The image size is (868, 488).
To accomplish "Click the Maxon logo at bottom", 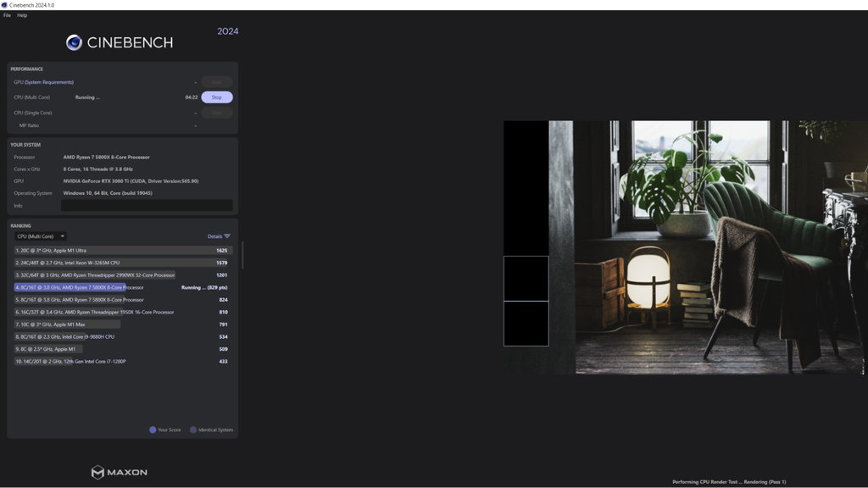I will pos(119,472).
